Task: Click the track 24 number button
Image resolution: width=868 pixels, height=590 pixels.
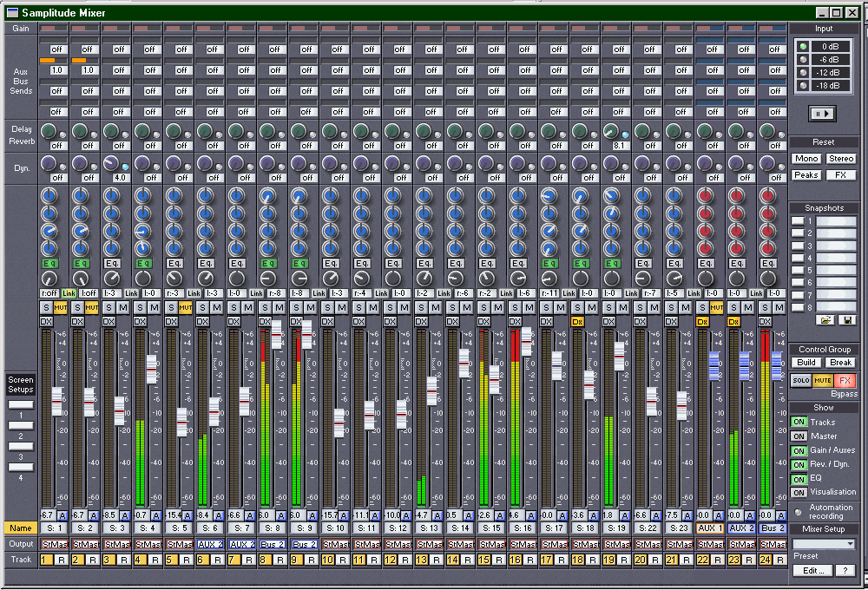Action: 765,560
